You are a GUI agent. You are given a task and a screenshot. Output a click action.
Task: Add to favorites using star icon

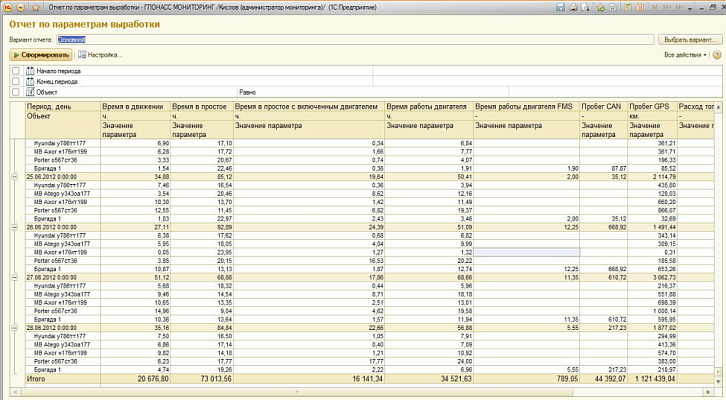600,7
